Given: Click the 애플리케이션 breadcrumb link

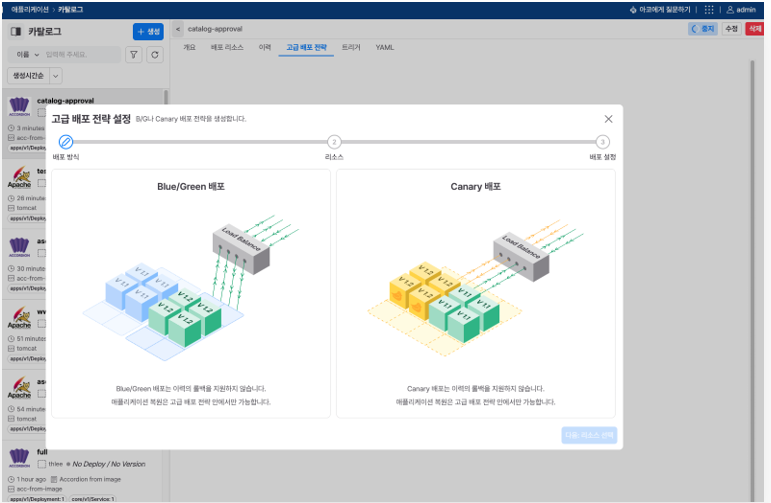Looking at the screenshot, I should pyautogui.click(x=30, y=10).
